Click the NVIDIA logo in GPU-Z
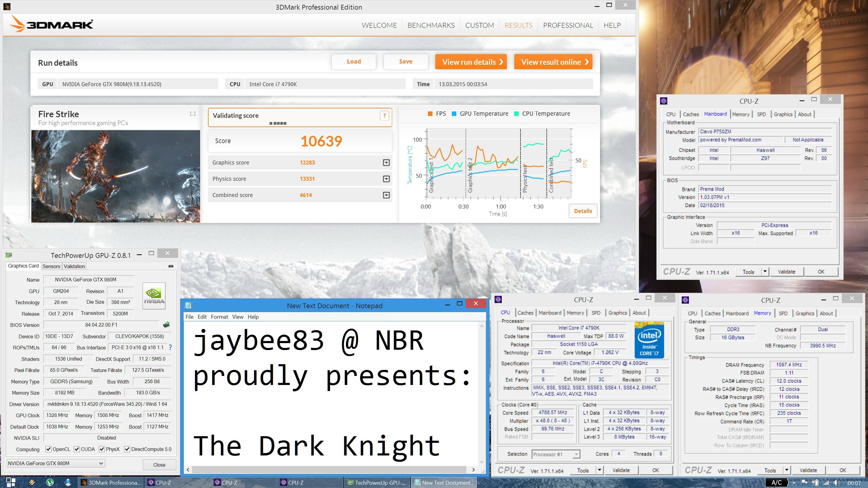Screen dimensions: 868x488 (x=154, y=296)
